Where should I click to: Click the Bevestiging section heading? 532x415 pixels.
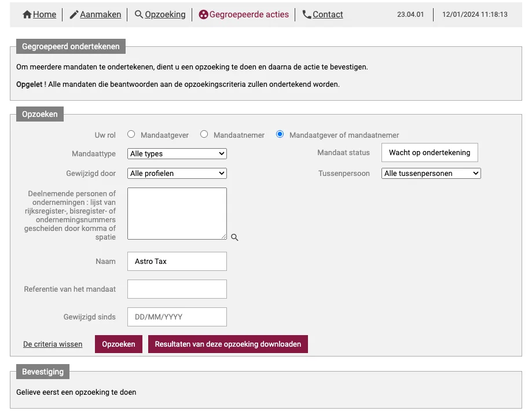click(43, 372)
